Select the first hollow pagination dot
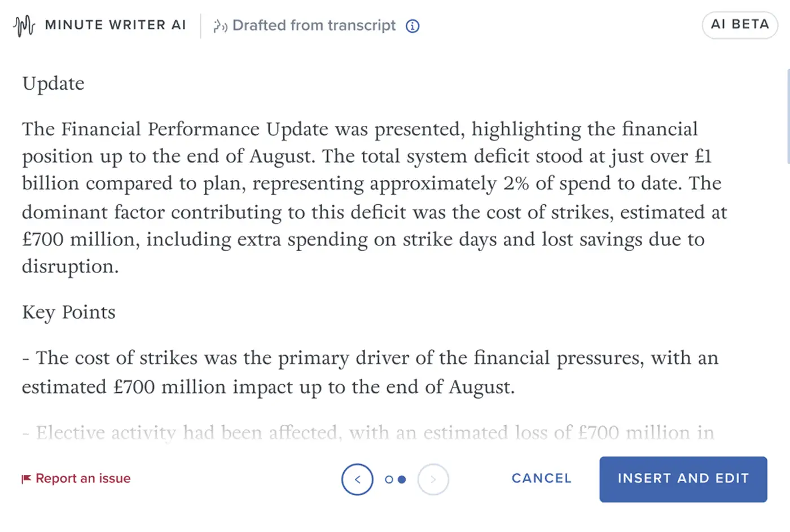 (x=389, y=480)
